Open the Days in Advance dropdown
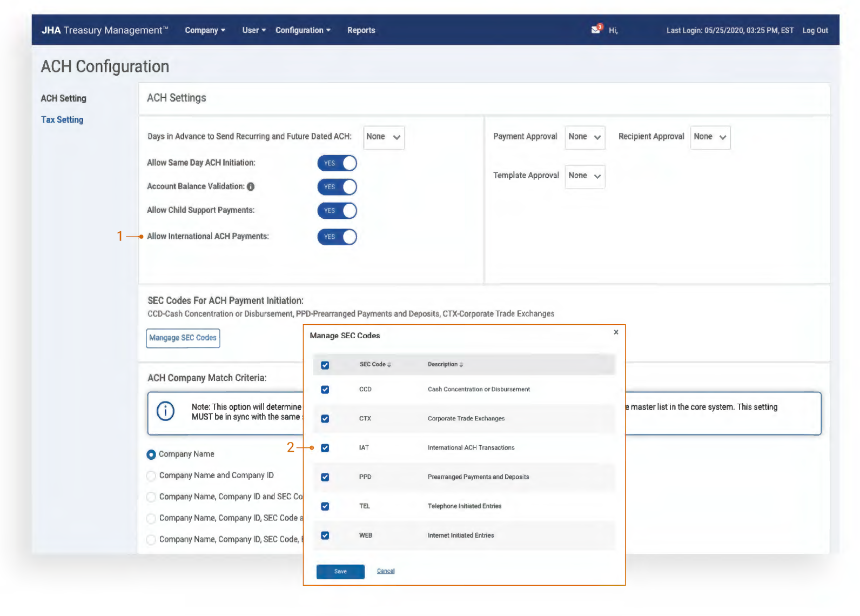The image size is (860, 616). [384, 137]
